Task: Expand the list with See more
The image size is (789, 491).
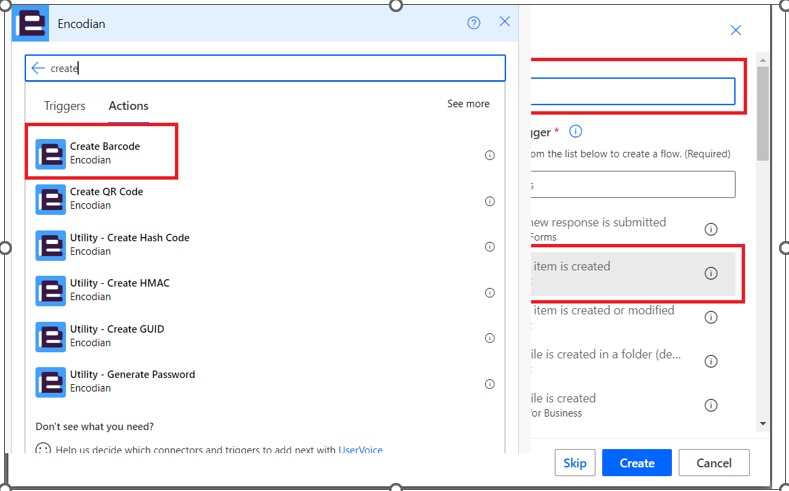Action: click(x=468, y=104)
